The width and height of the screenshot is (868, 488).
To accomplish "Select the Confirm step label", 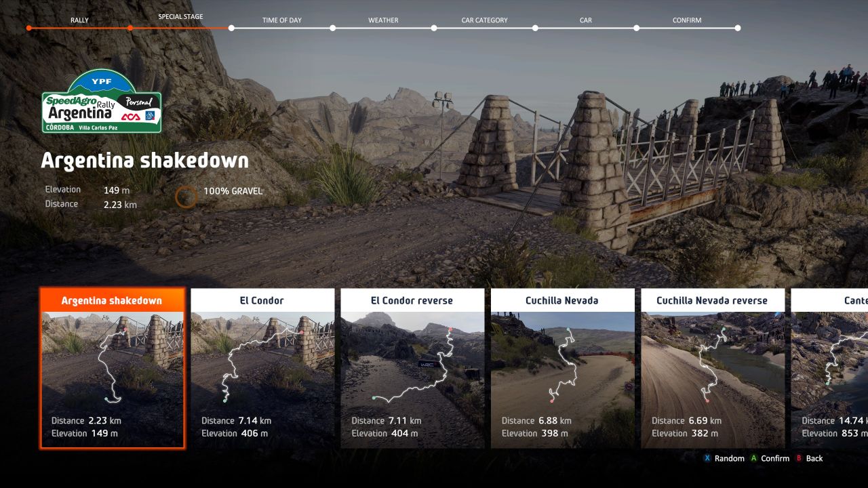I will 687,20.
